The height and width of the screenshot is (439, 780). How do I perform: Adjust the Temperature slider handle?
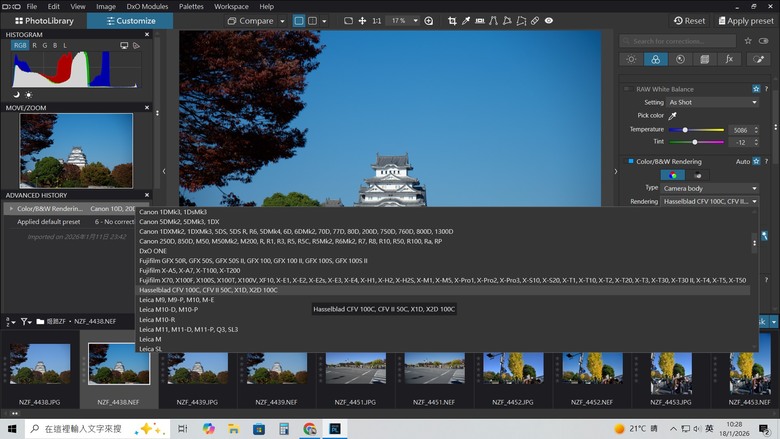pos(685,130)
